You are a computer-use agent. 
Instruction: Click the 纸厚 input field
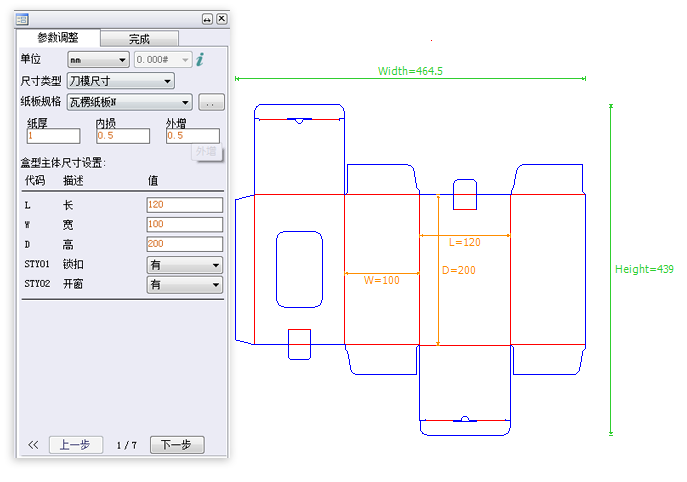(53, 136)
